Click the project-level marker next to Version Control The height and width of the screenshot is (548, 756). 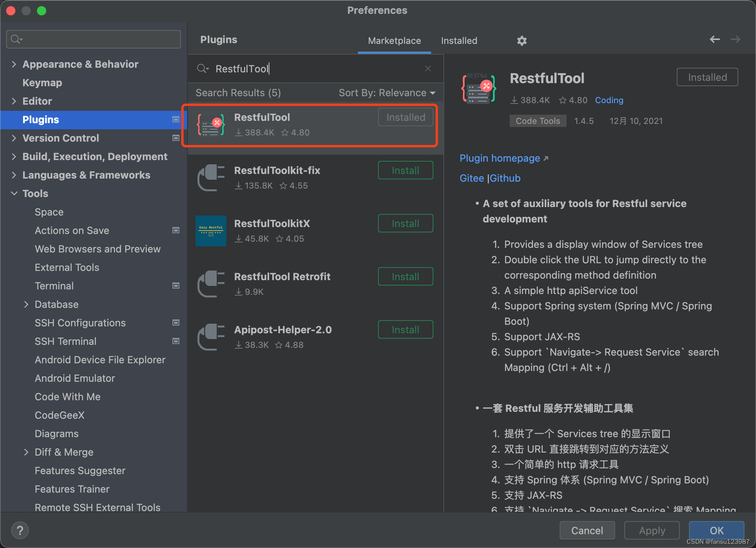pos(176,138)
